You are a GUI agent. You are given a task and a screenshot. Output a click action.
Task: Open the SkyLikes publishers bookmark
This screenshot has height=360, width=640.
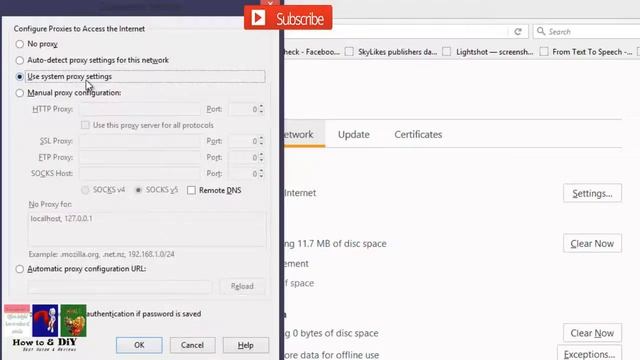[391, 52]
